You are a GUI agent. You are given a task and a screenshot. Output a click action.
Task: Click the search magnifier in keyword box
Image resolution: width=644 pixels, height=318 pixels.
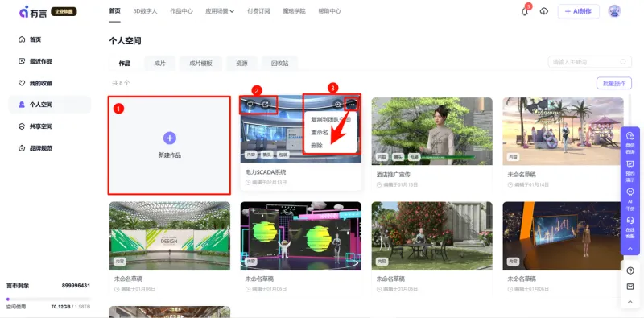click(623, 62)
